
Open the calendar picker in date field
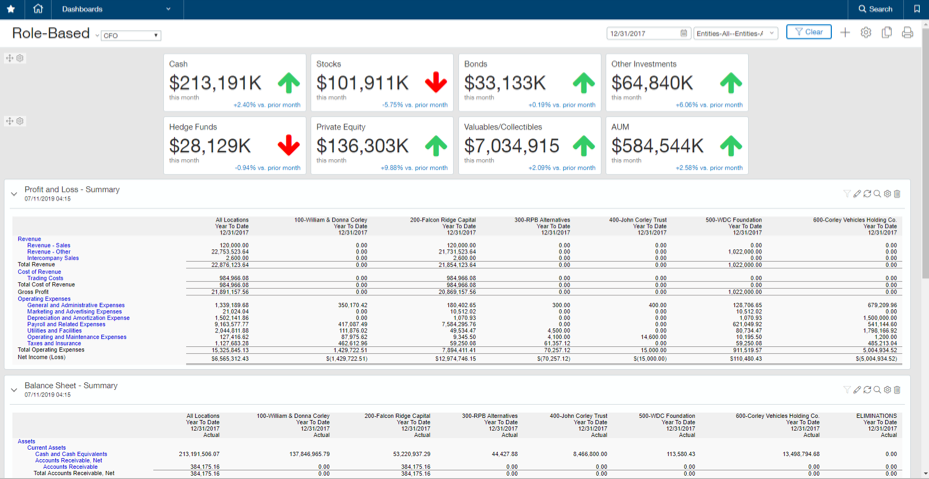point(684,33)
